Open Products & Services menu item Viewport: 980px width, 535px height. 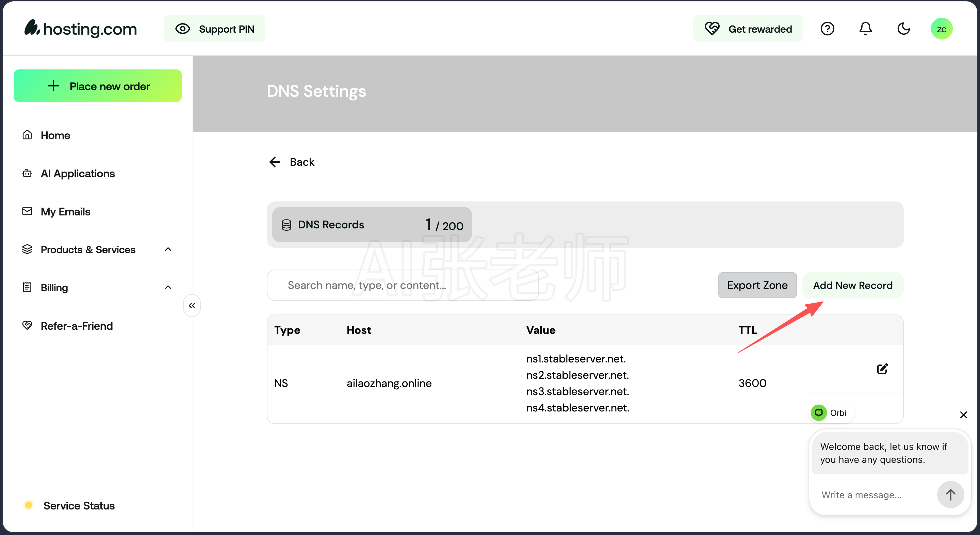(88, 249)
